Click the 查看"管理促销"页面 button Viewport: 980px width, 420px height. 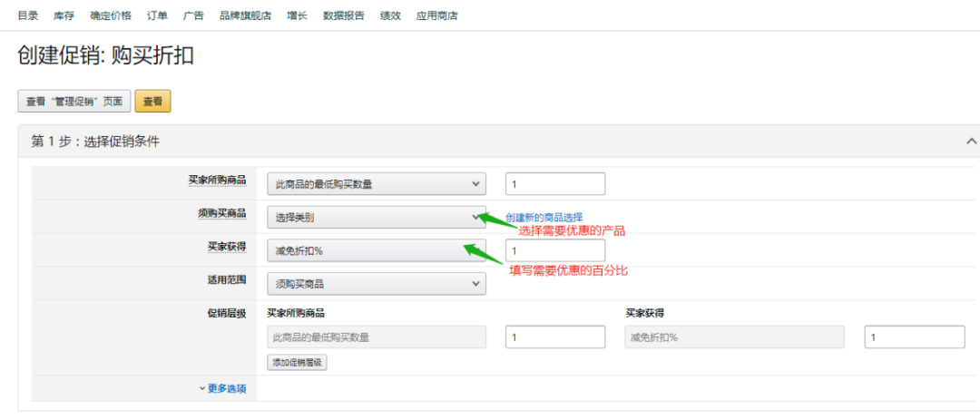tap(73, 102)
